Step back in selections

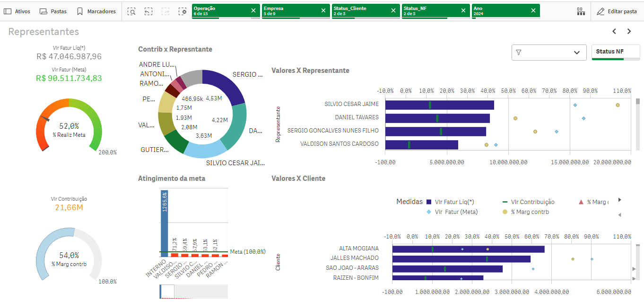(x=148, y=11)
